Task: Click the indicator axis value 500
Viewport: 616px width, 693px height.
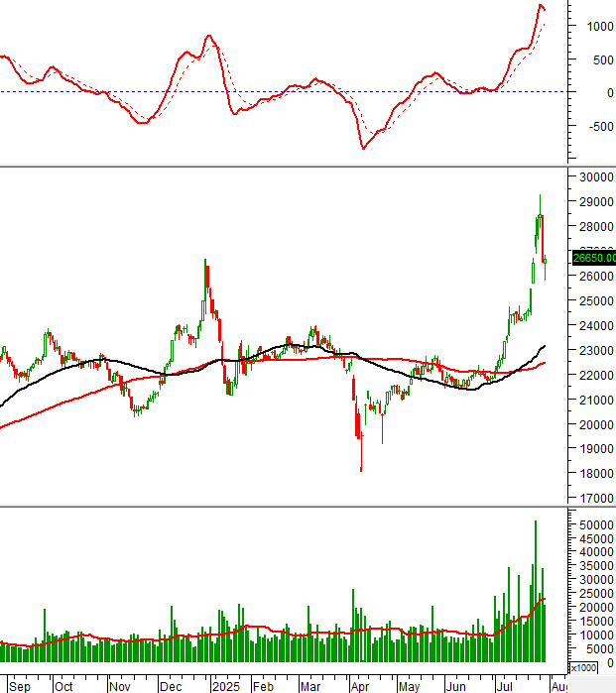Action: click(x=603, y=60)
